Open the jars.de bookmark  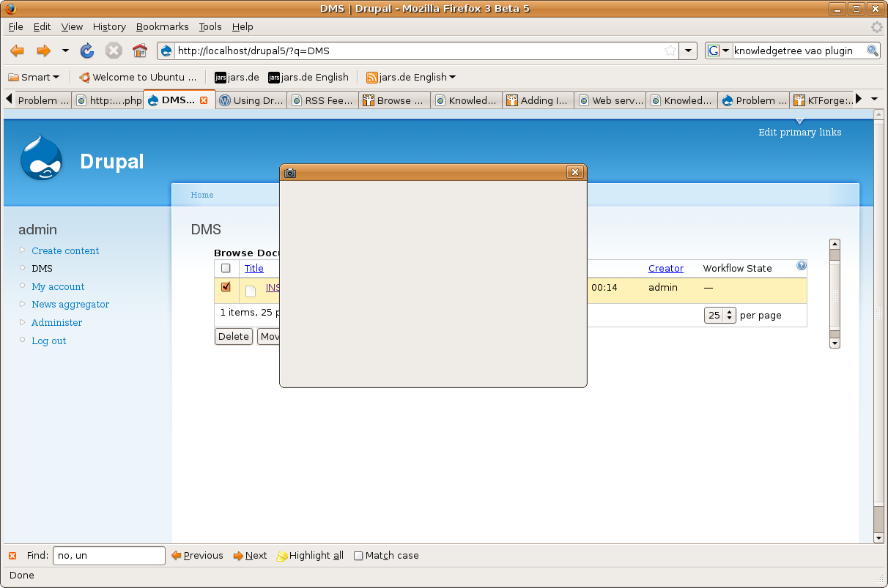(237, 77)
